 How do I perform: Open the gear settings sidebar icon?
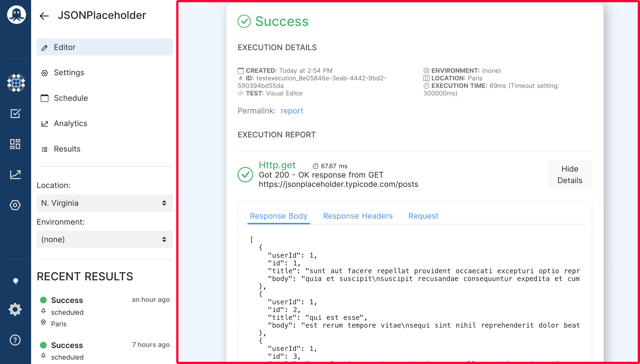[15, 309]
